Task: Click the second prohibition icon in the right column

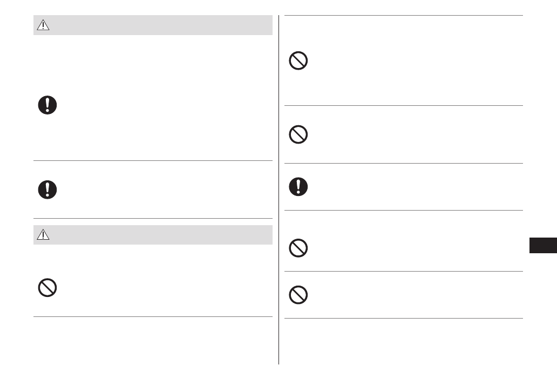Action: pyautogui.click(x=298, y=134)
